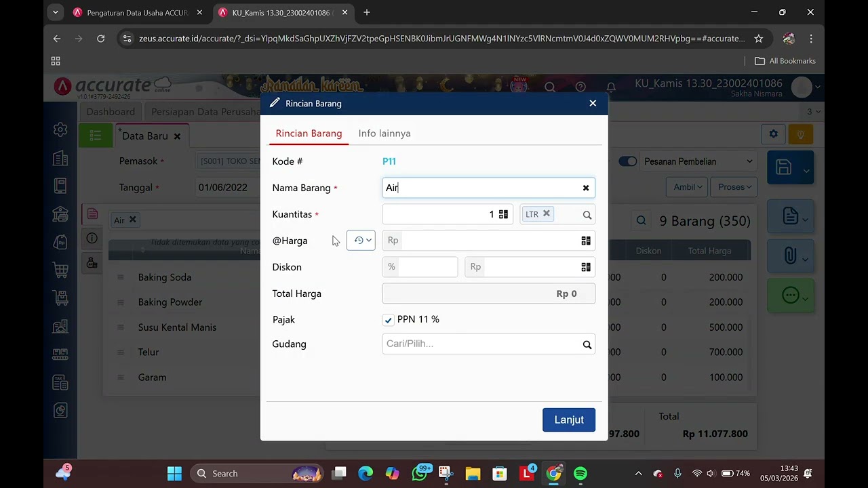Open settings gear in Accurate sidebar
868x488 pixels.
tap(60, 129)
